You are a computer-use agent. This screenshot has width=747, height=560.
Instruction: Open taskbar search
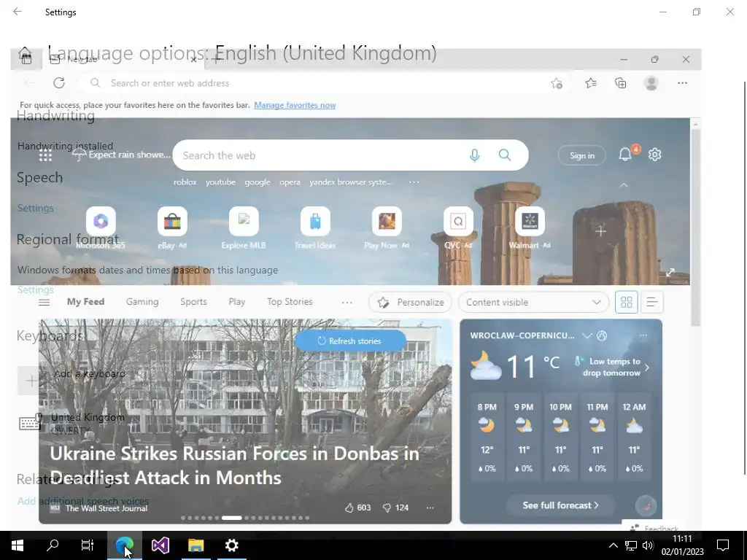[x=53, y=545]
